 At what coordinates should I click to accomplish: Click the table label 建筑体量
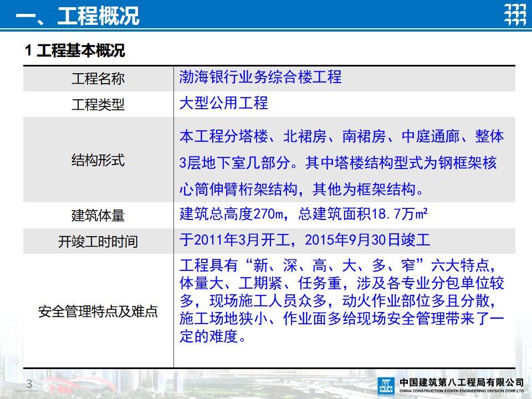(x=98, y=216)
